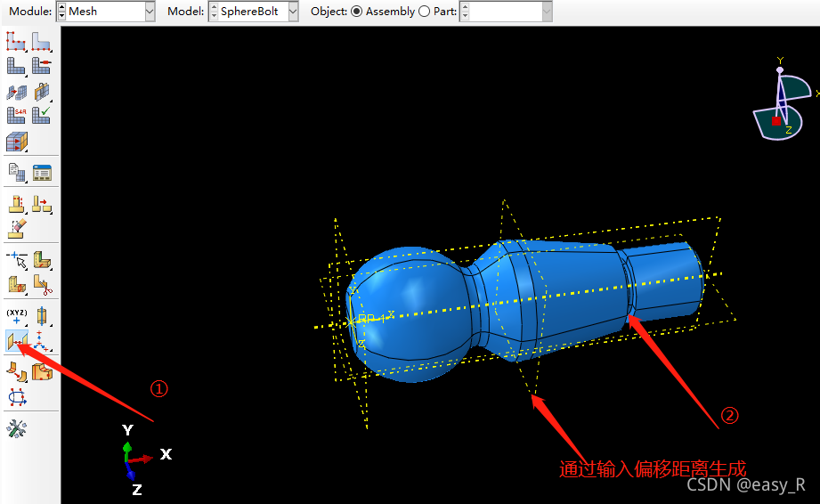Viewport: 820px width, 504px height.
Task: Expand the Module dropdown showing Mesh
Action: click(149, 12)
